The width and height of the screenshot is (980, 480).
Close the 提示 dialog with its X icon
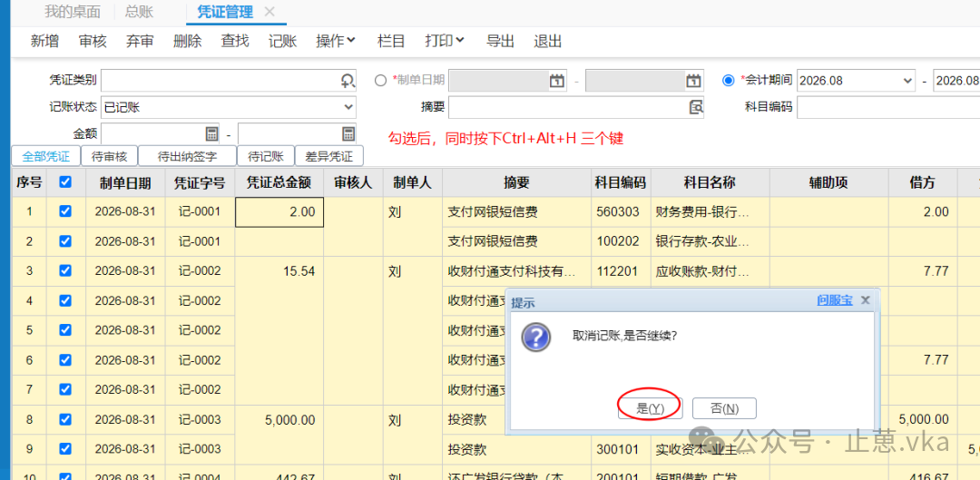(865, 300)
